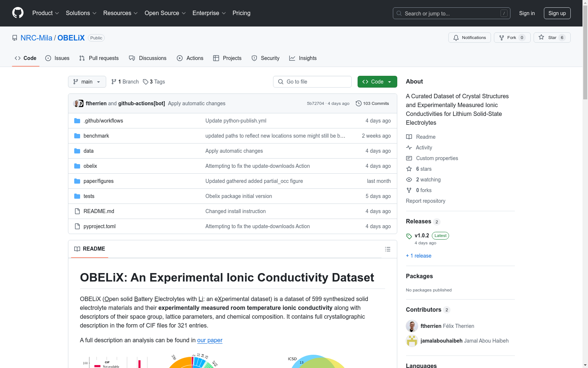Open the Solutions dropdown menu
This screenshot has height=368, width=588.
click(x=81, y=13)
